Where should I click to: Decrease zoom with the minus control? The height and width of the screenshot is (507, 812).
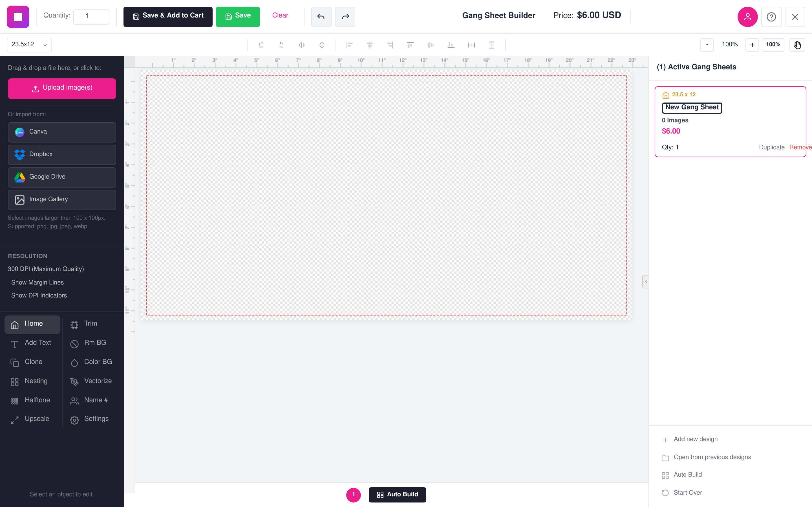click(x=707, y=45)
